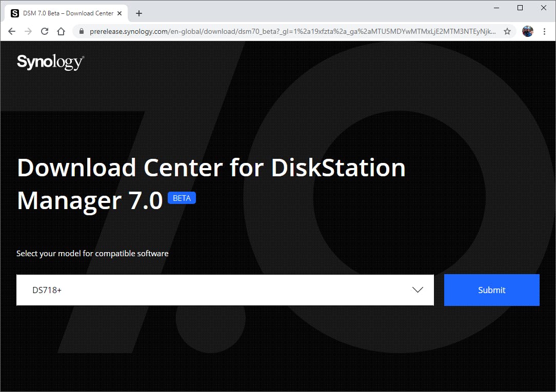This screenshot has height=392, width=556.
Task: Open the DS718+ model dropdown
Action: coord(225,290)
